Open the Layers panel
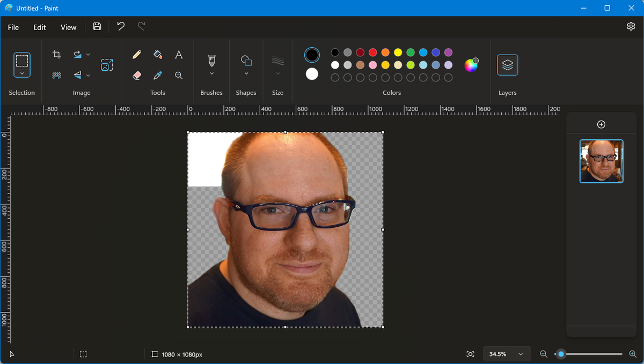Viewport: 644px width, 364px height. [507, 65]
